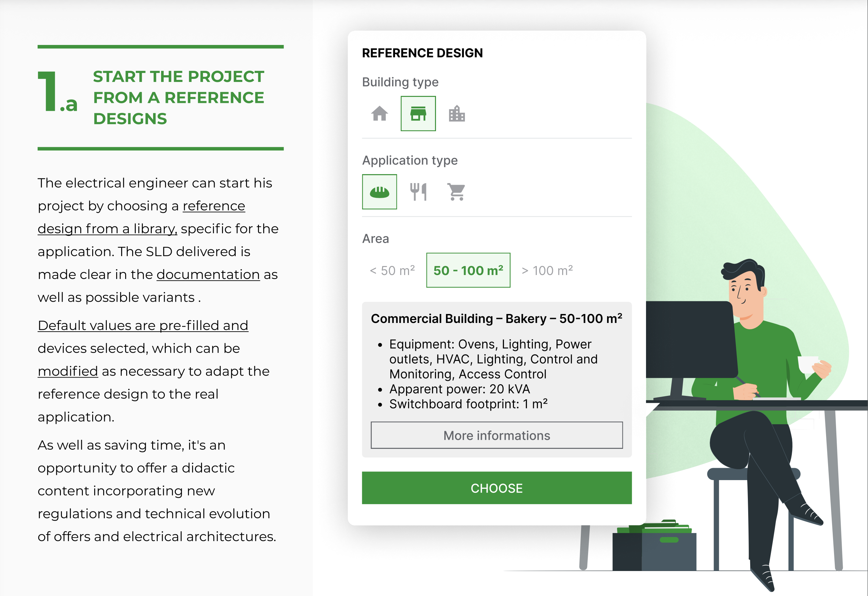The image size is (868, 596).
Task: Open the 'design from a library' link
Action: point(107,229)
